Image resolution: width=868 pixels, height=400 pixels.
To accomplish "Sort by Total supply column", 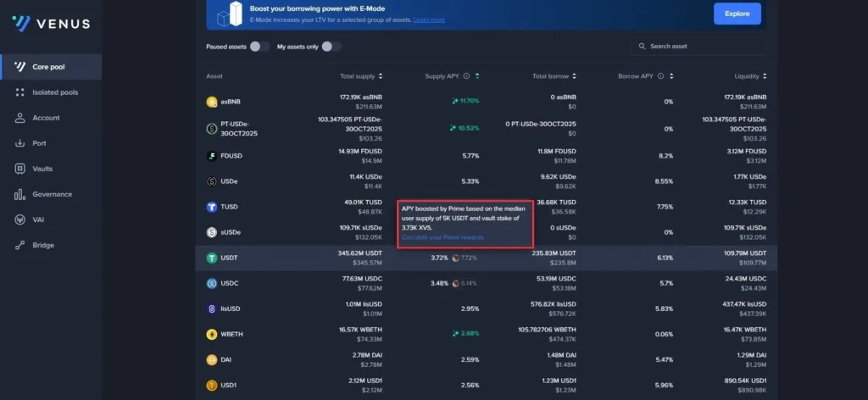I will (361, 76).
